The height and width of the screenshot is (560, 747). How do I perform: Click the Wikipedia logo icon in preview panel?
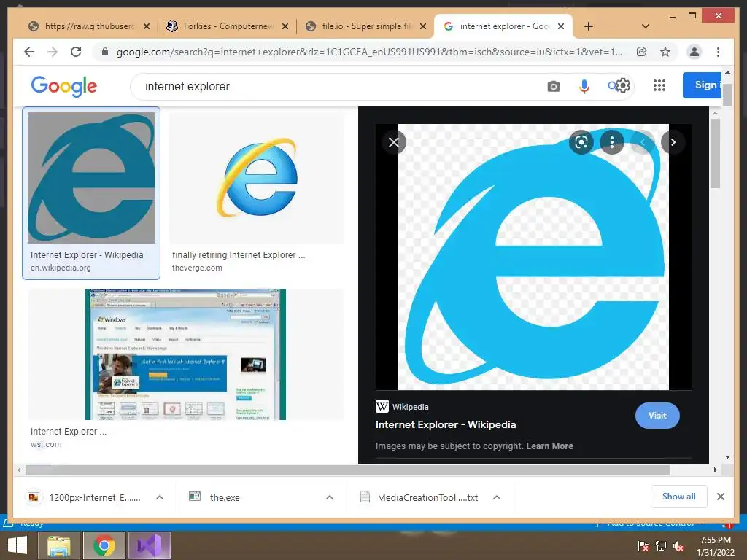tap(382, 406)
